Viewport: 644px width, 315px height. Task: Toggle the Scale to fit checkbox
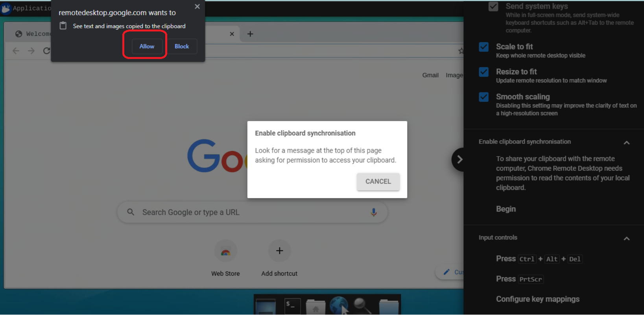point(483,47)
